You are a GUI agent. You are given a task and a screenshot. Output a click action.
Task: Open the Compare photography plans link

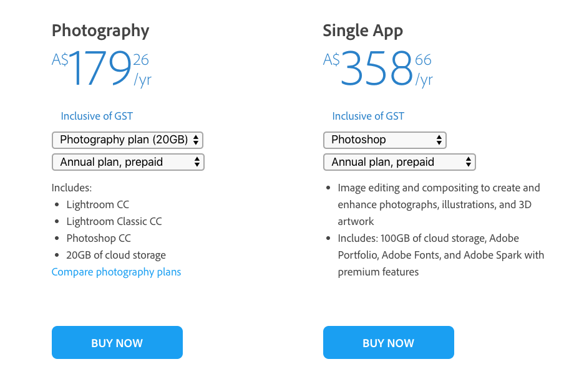pyautogui.click(x=116, y=272)
